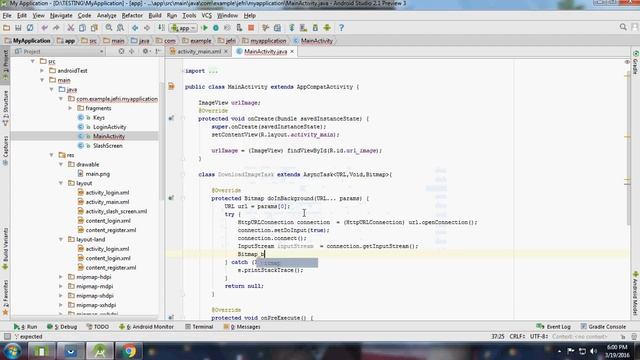Stop the process with red Stop icon
640x360 pixels.
[x=251, y=28]
